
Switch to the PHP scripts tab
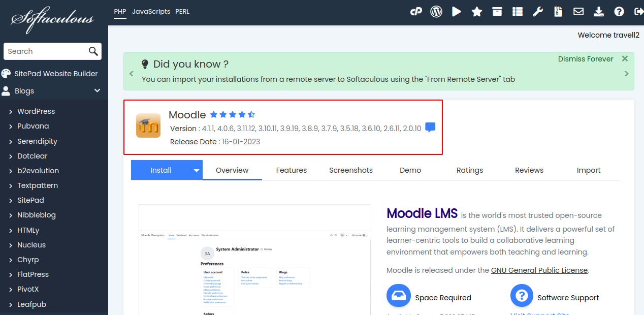click(x=120, y=11)
